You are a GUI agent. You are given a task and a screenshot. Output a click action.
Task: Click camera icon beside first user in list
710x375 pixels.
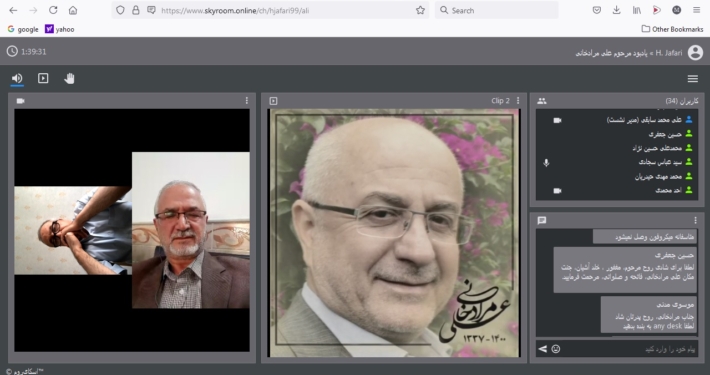coord(557,120)
